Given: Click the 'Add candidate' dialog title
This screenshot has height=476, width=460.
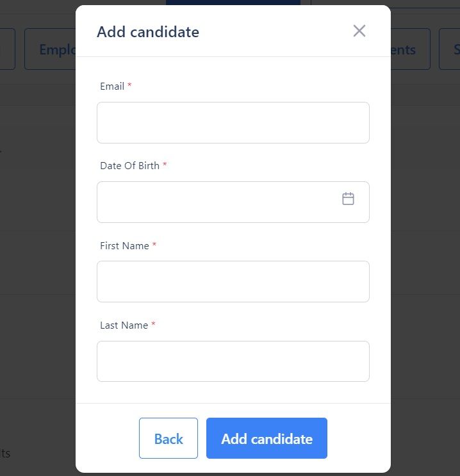Looking at the screenshot, I should (148, 32).
